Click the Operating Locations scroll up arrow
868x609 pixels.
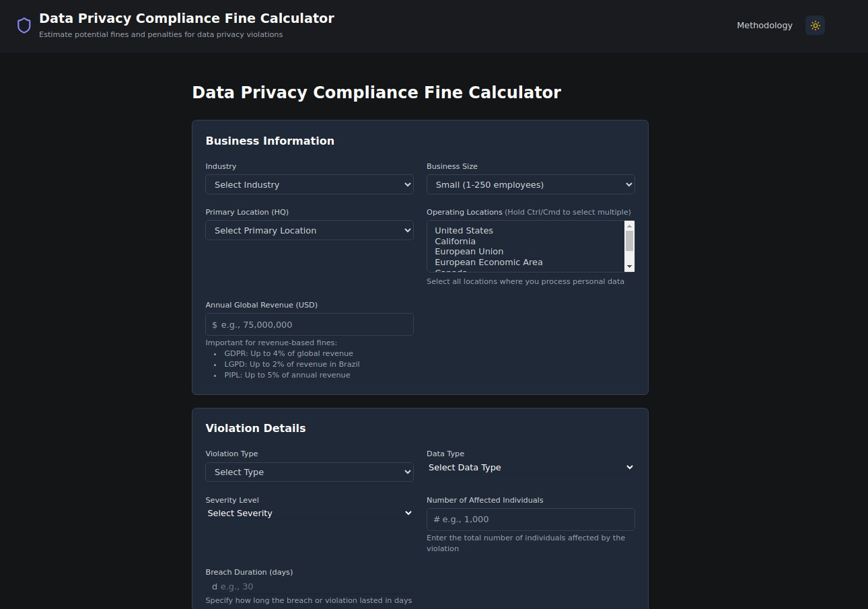629,226
